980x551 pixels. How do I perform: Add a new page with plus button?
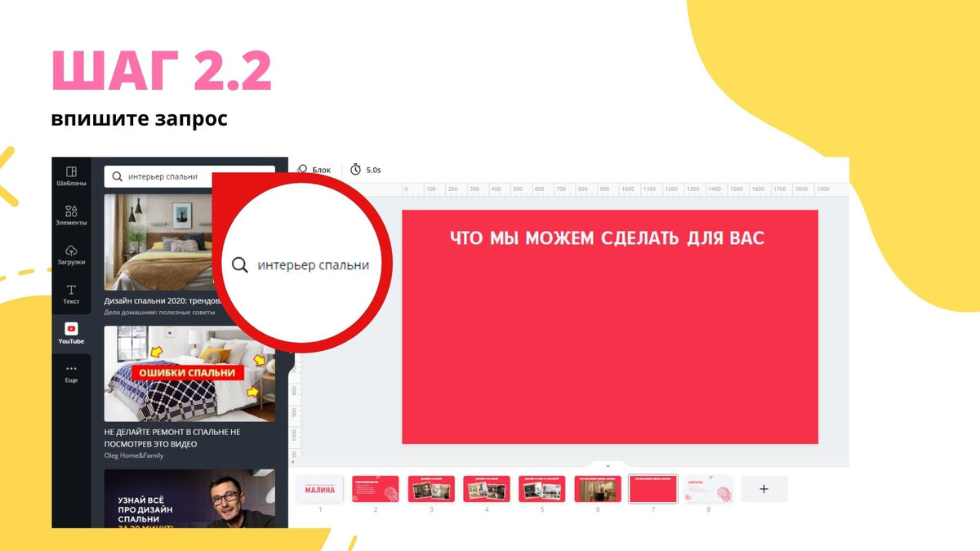pyautogui.click(x=764, y=489)
